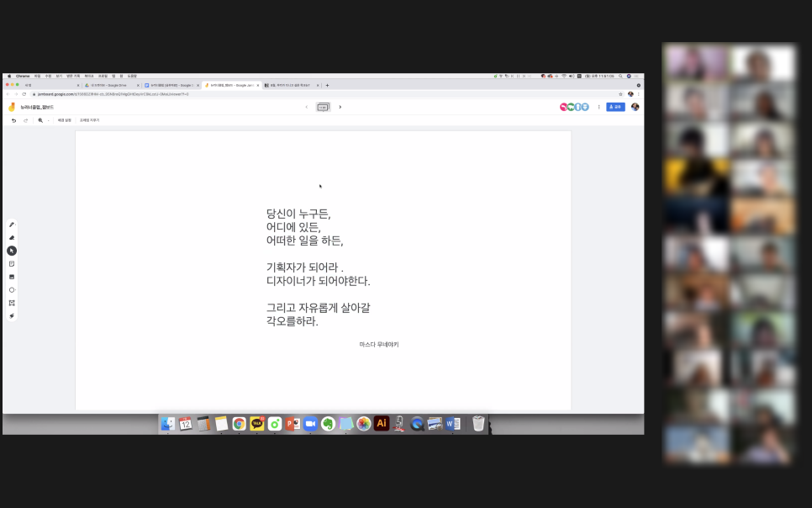The width and height of the screenshot is (812, 508).
Task: Expand the frame bar thumbnail
Action: tap(323, 108)
